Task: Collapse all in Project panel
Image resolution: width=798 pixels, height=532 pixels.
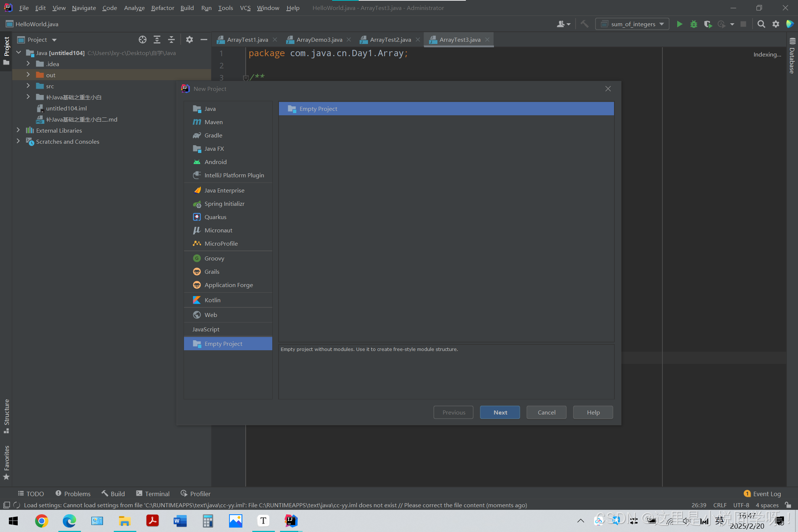Action: pos(171,40)
